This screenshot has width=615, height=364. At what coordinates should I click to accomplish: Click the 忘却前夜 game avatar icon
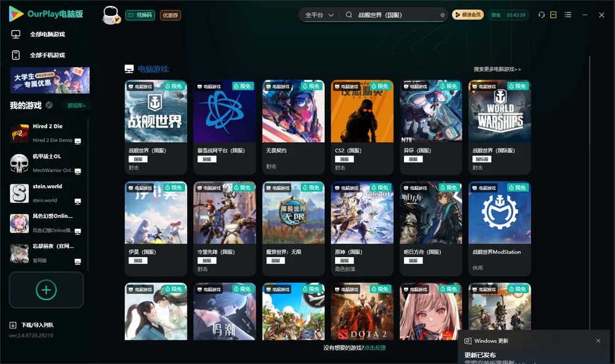coord(19,253)
